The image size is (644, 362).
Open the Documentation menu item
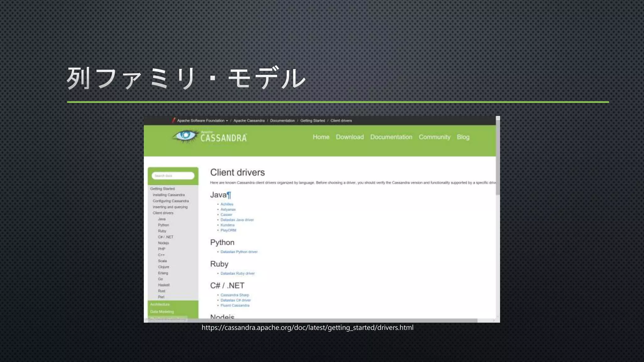click(391, 137)
